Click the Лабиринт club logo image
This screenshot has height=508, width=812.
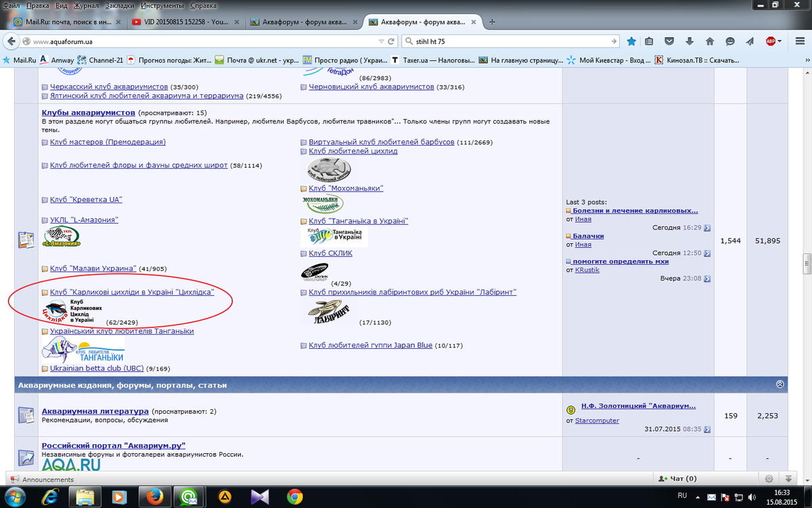click(328, 312)
